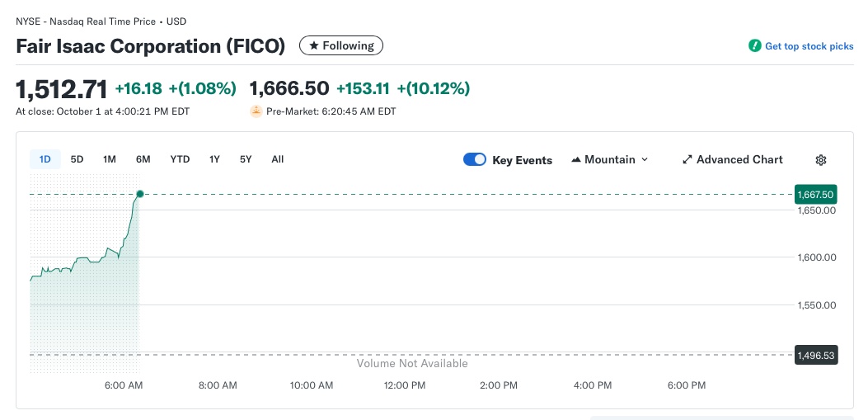Open the Advanced Chart view
The height and width of the screenshot is (420, 868).
click(739, 160)
